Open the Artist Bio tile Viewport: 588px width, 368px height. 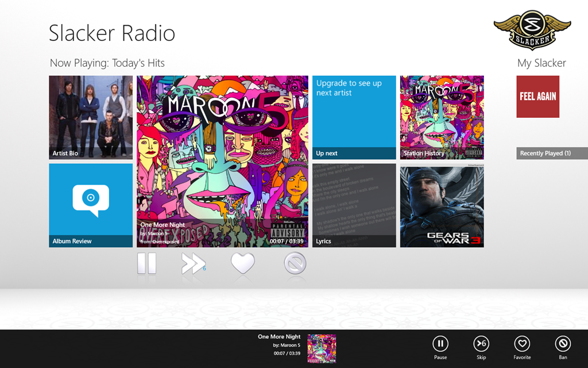(91, 117)
